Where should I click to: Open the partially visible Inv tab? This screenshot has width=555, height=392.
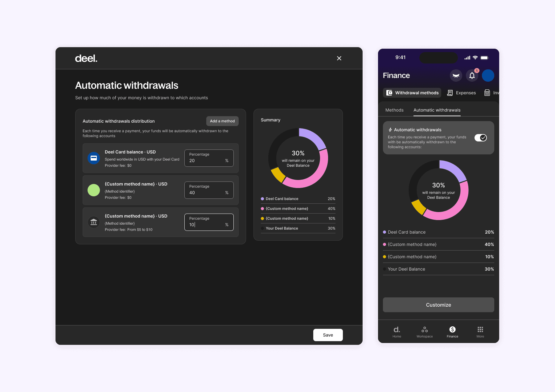tap(492, 93)
